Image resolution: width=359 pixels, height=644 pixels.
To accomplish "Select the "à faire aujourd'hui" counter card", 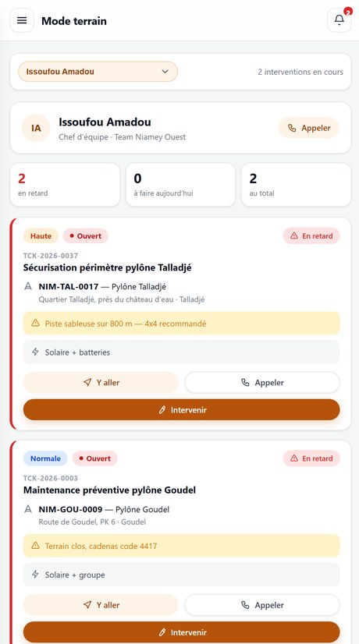I will pos(180,185).
